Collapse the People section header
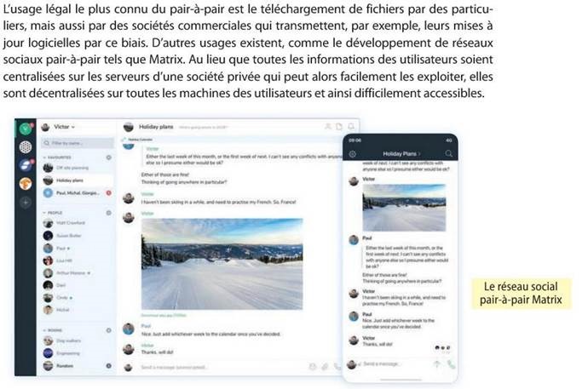Viewport: 588px width, 389px height. [x=53, y=213]
